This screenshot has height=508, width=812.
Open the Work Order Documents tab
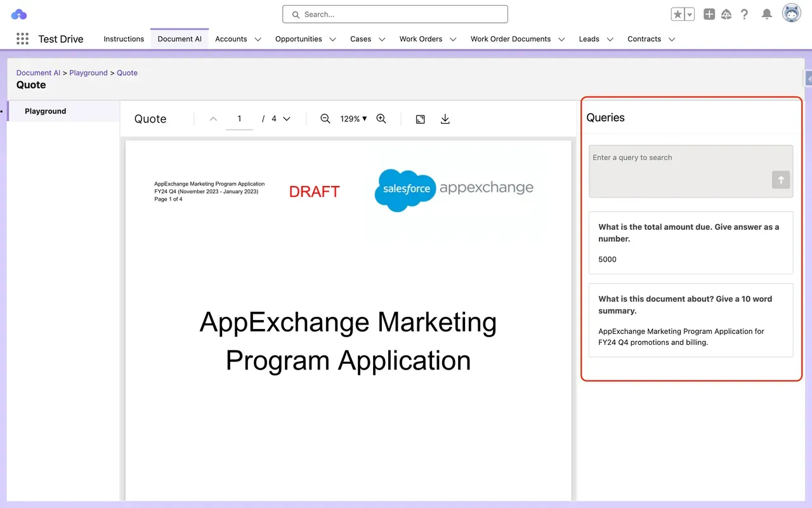point(511,39)
